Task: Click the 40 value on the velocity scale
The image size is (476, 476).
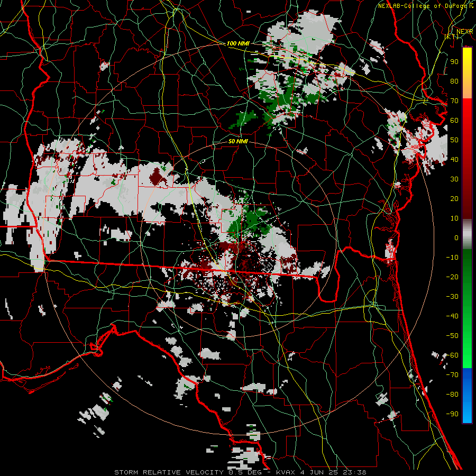Action: coord(454,160)
